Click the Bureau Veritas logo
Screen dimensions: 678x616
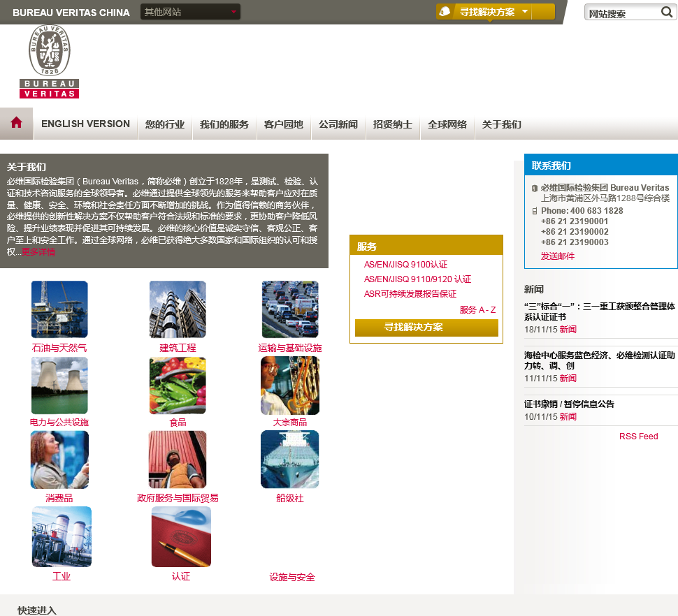[x=50, y=61]
